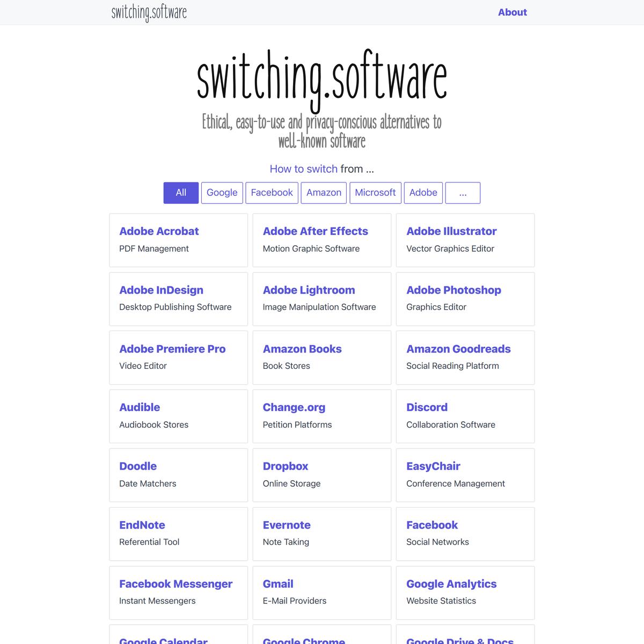The image size is (644, 644).
Task: Select the All filter tab
Action: point(181,193)
